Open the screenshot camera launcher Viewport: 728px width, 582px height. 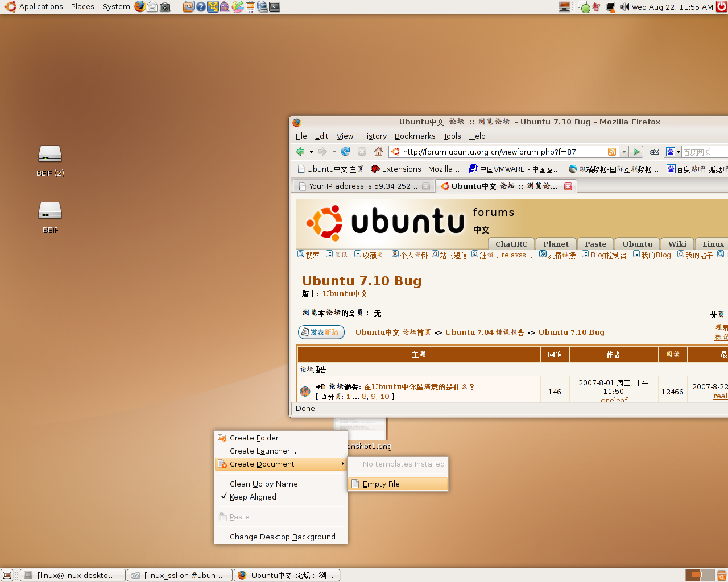coord(165,7)
